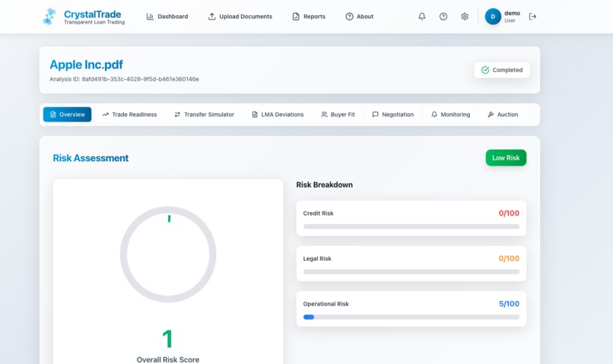
Task: Click the Trade Readiness trend icon
Action: [105, 115]
